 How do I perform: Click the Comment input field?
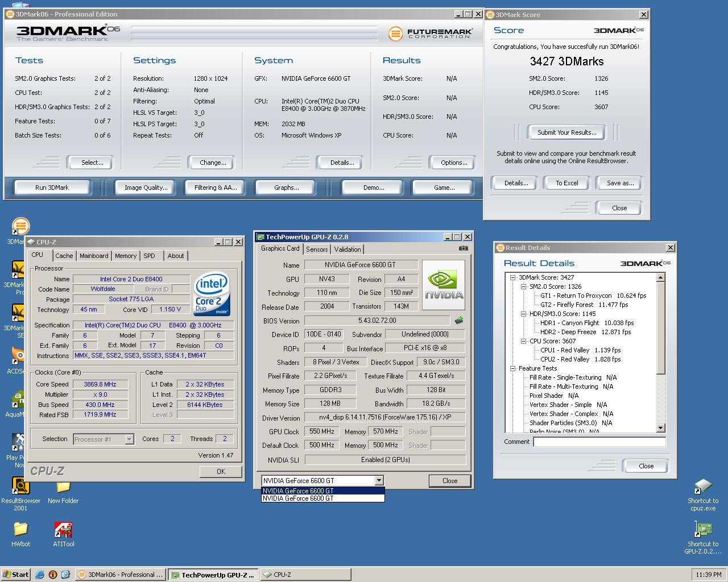599,442
